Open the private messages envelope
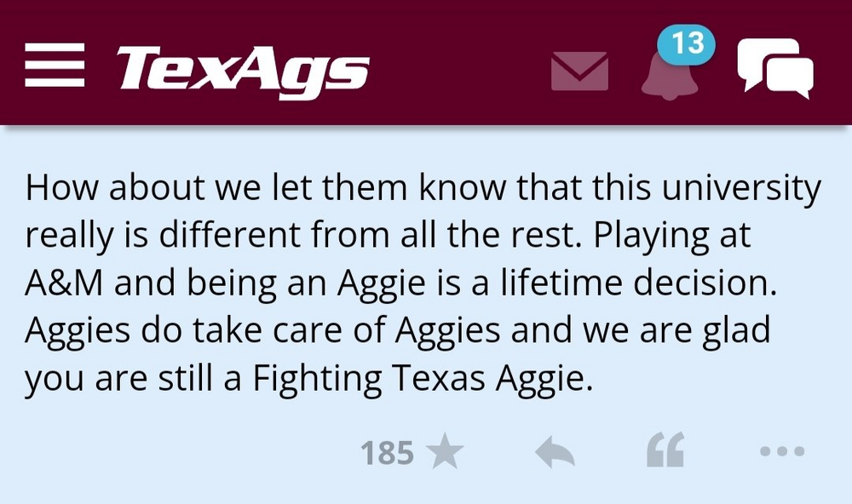The height and width of the screenshot is (504, 852). (580, 71)
